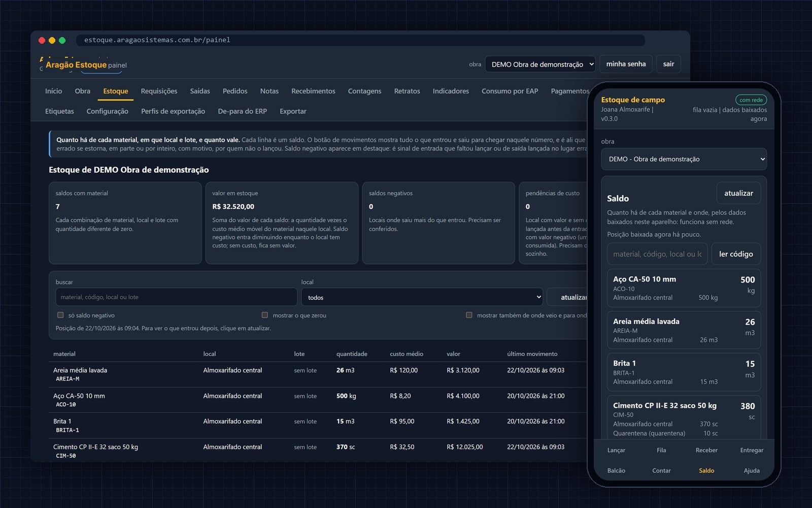Go to the Configuração tab
The image size is (812, 508).
click(107, 111)
